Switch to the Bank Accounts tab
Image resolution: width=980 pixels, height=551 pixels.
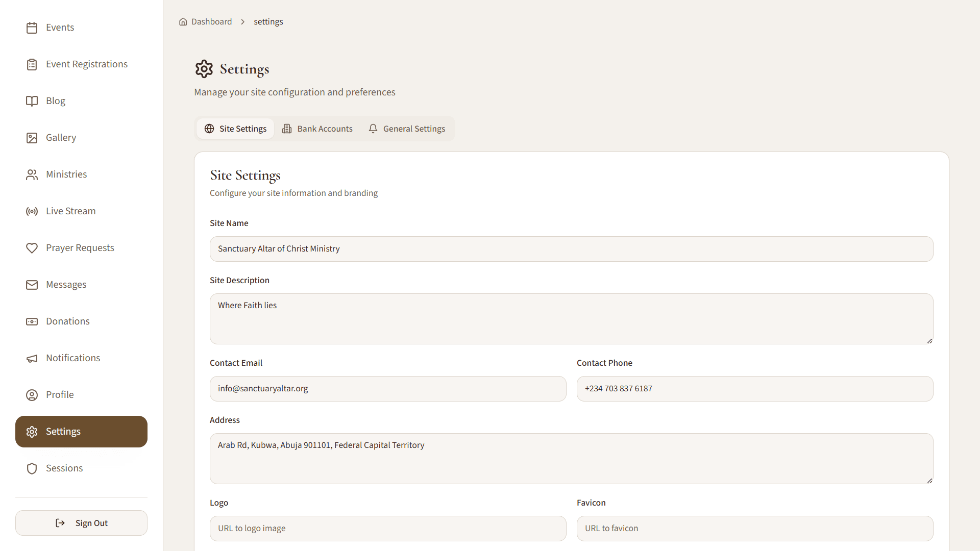[x=317, y=129]
